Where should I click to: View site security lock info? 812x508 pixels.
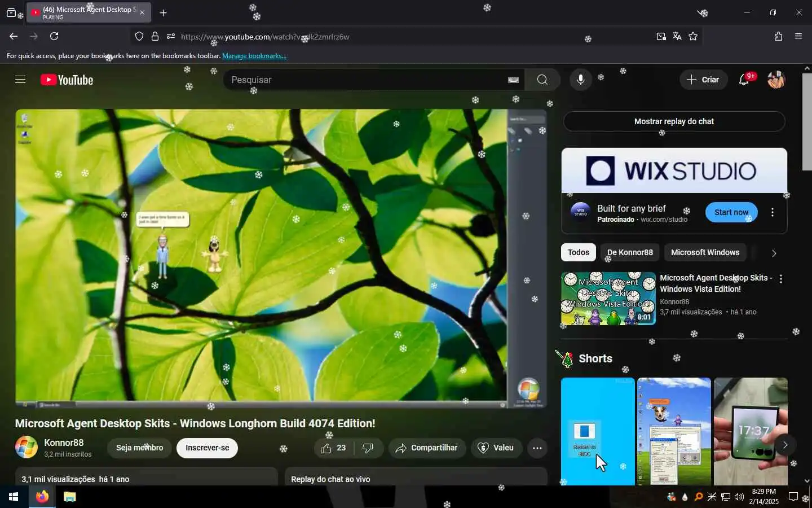click(155, 36)
